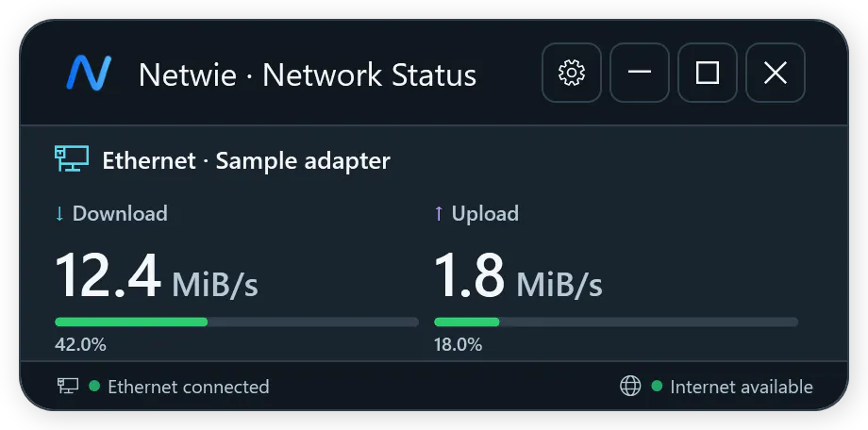Maximize the Netwie window

click(x=708, y=73)
